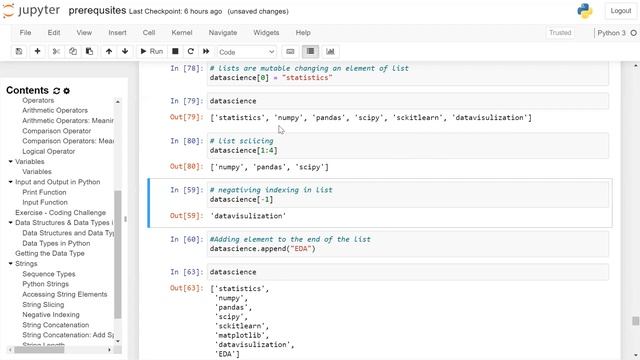This screenshot has height=360, width=640.
Task: Go to String Concatenation in Contents
Action: (x=56, y=325)
